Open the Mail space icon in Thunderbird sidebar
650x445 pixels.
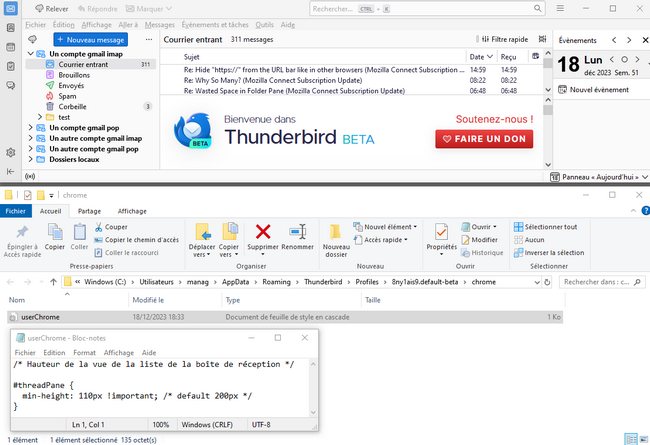click(x=11, y=9)
